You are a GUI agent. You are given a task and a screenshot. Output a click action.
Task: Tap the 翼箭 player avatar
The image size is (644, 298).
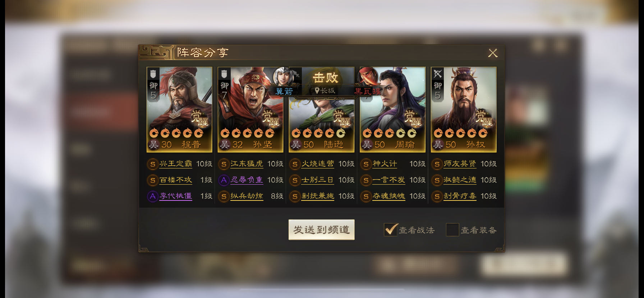point(283,76)
